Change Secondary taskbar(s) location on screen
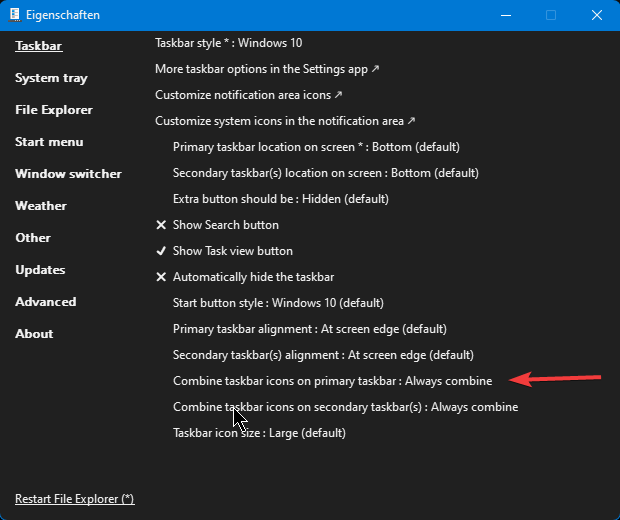620x520 pixels. [x=325, y=173]
